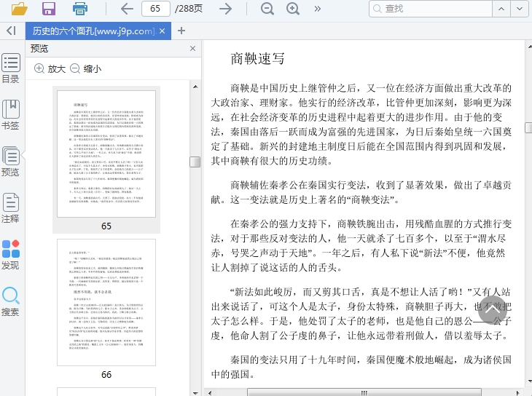Image resolution: width=532 pixels, height=396 pixels.
Task: Open the 书签 bookmarks panel
Action: (11, 115)
